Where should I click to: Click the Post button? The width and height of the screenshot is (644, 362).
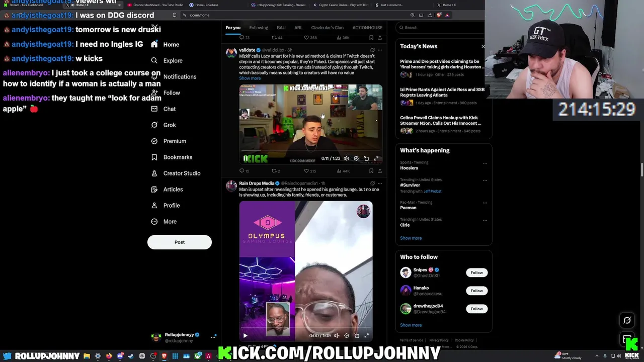click(x=180, y=242)
